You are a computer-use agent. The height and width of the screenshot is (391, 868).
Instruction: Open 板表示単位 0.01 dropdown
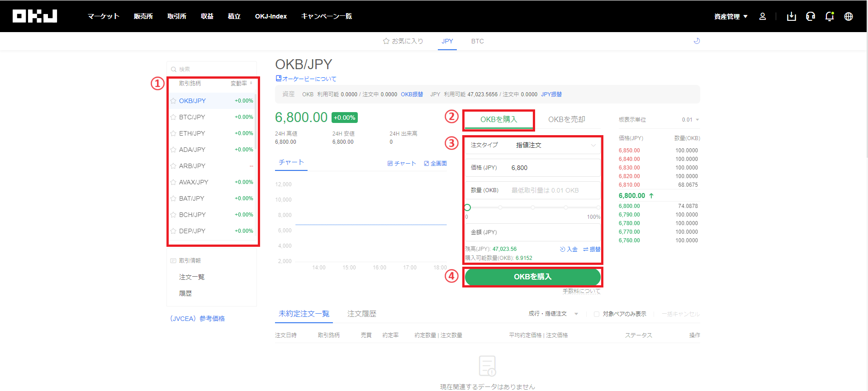coord(691,120)
